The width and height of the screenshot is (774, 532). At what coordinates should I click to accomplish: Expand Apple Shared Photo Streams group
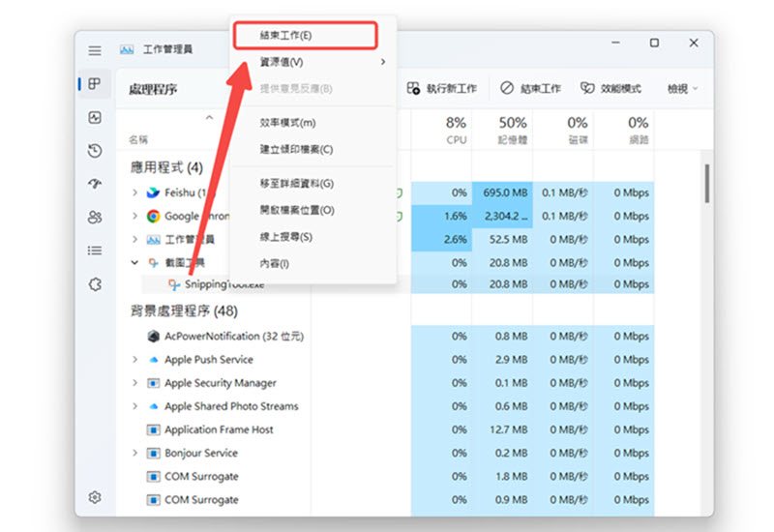click(x=134, y=406)
